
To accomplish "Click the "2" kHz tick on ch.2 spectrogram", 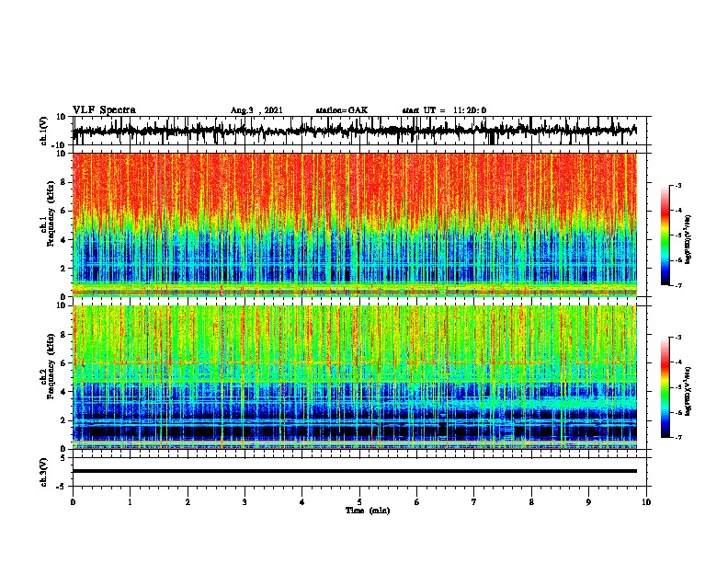I will point(63,420).
